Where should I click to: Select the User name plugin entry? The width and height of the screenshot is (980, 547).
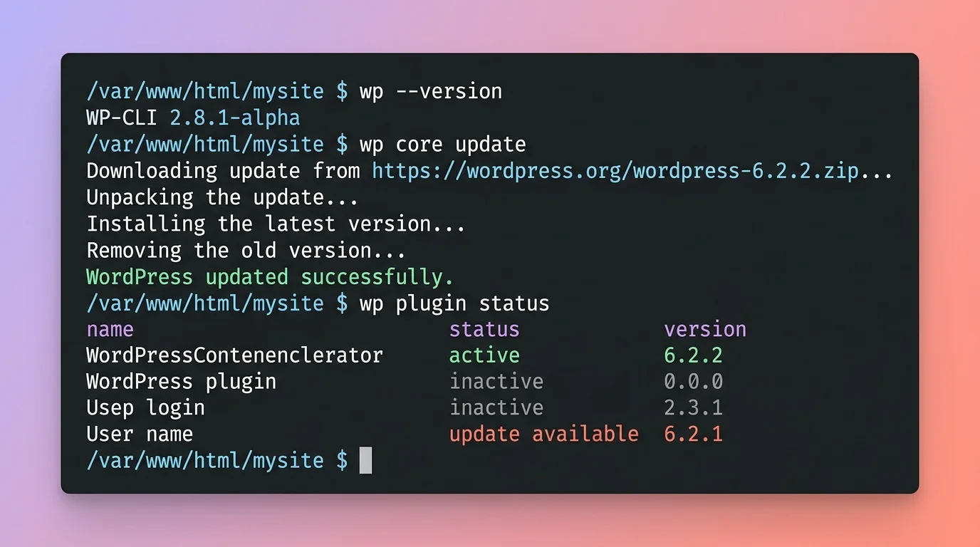click(139, 434)
